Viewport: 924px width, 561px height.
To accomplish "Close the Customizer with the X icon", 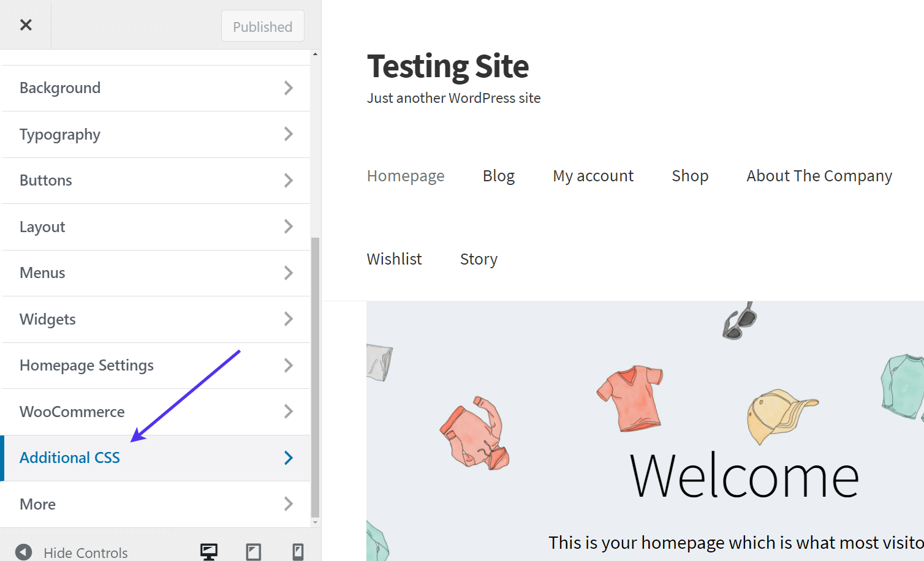I will click(25, 24).
